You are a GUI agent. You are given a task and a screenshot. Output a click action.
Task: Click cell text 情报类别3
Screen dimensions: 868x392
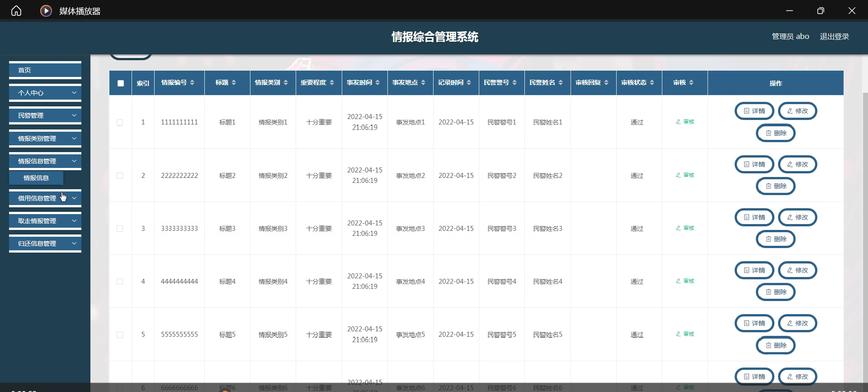273,229
